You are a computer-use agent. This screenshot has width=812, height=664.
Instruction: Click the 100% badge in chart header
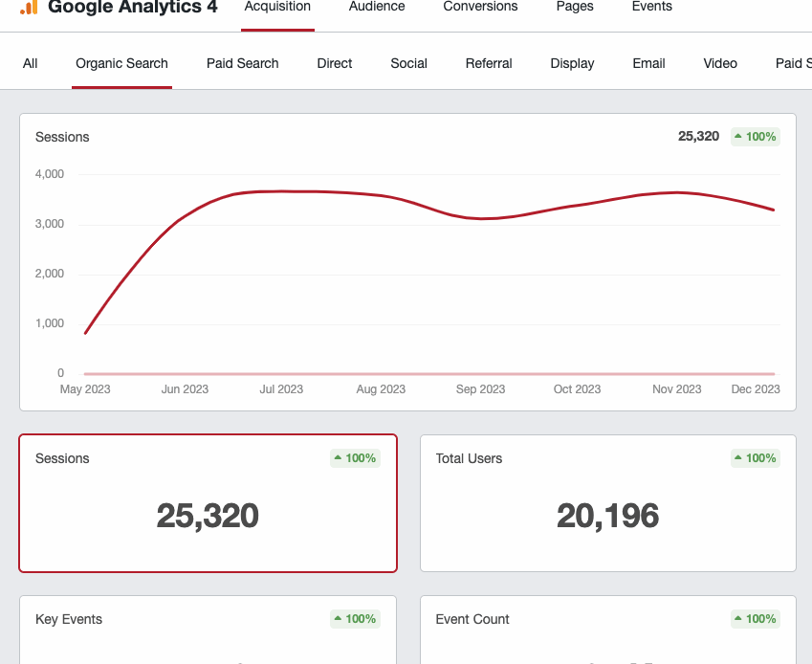(756, 137)
